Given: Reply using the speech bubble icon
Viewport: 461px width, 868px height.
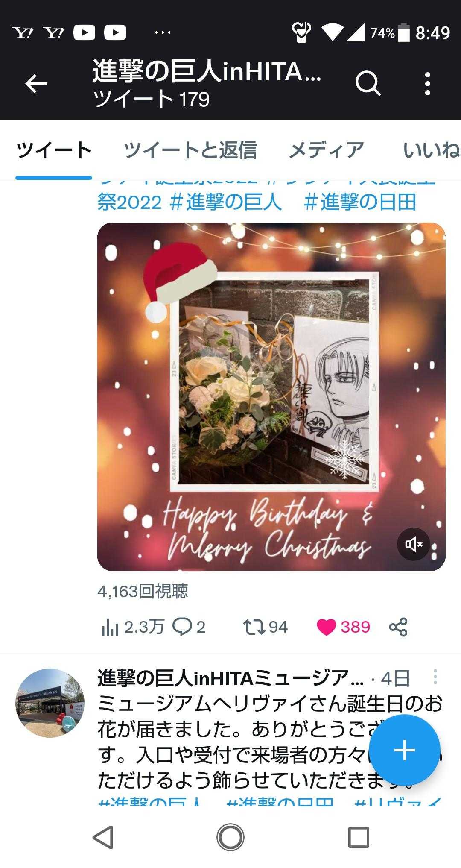Looking at the screenshot, I should tap(182, 627).
